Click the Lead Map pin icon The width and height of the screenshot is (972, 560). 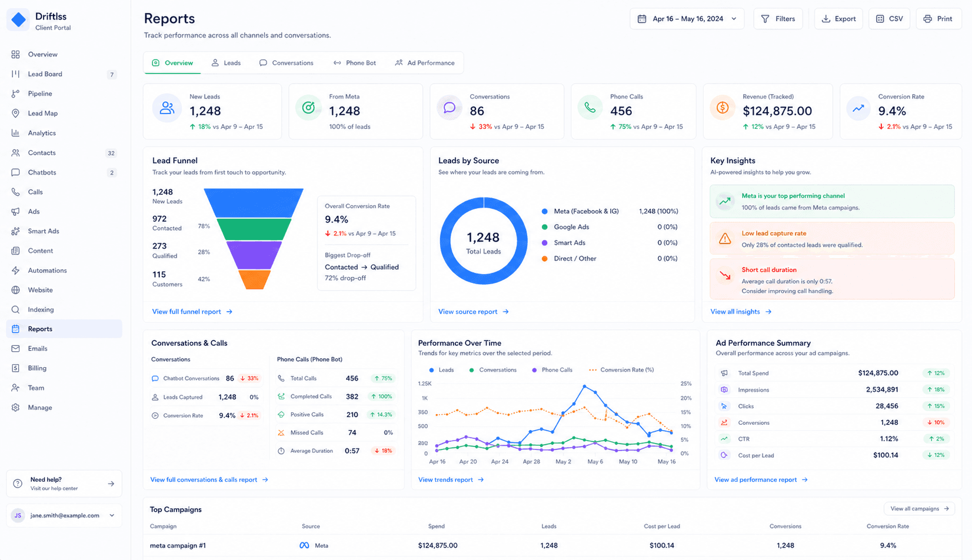[x=16, y=113]
